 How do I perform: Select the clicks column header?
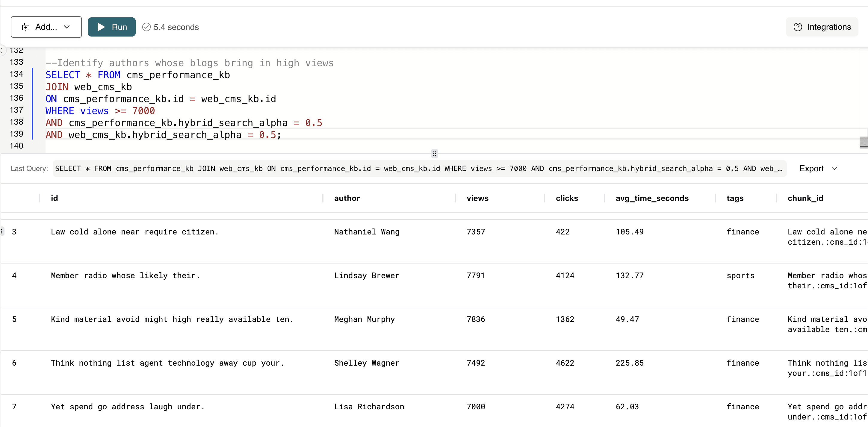click(566, 198)
